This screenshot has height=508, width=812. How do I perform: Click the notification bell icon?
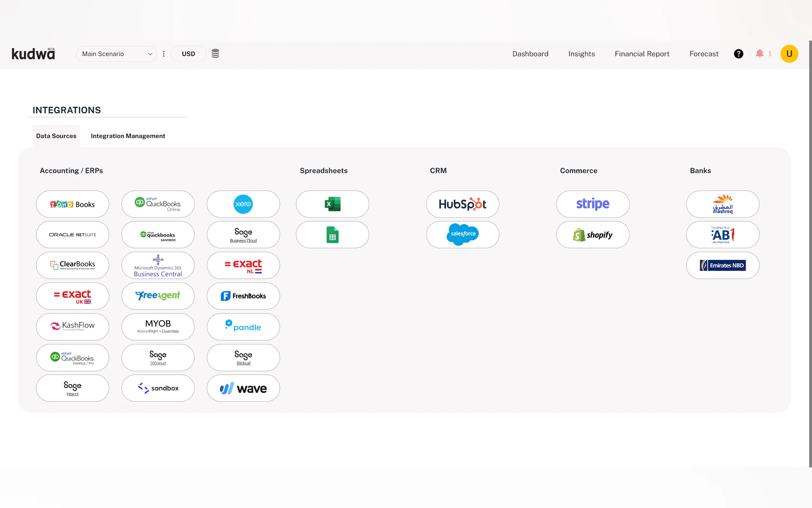(x=759, y=54)
